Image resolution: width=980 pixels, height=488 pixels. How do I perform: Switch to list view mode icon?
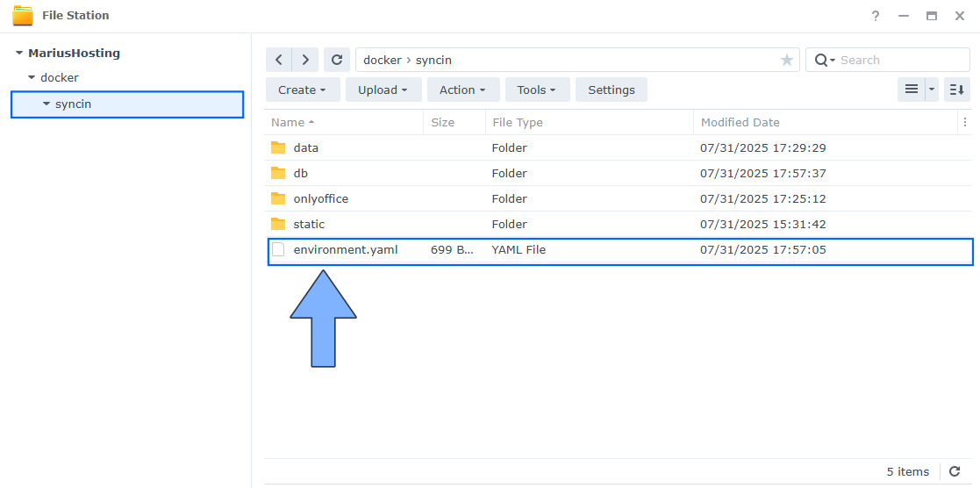click(x=912, y=90)
